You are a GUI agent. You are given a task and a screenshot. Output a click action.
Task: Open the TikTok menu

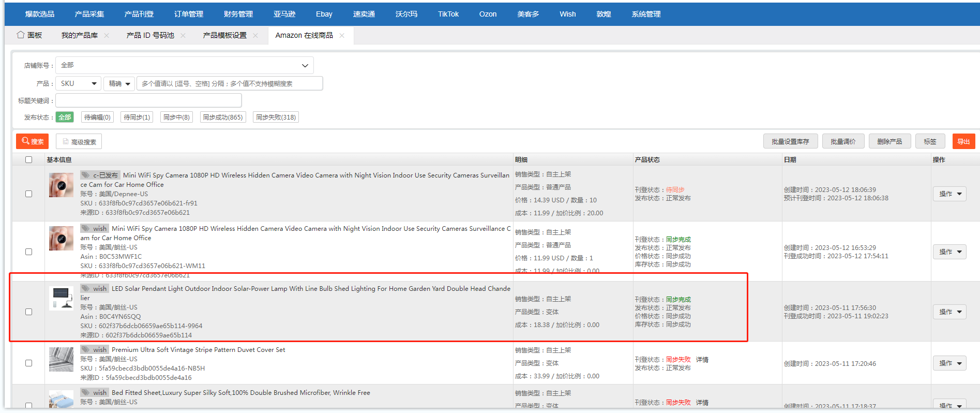coord(448,14)
